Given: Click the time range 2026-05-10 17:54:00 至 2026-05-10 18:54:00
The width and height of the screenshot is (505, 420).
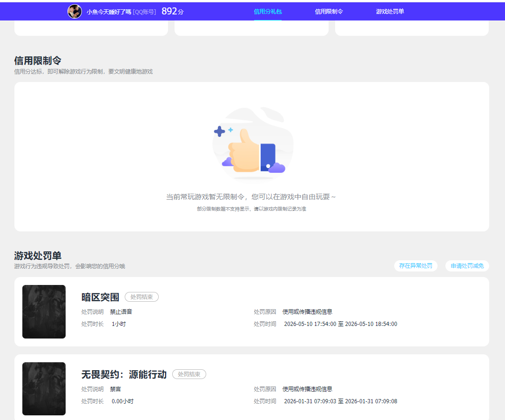Looking at the screenshot, I should tap(340, 324).
